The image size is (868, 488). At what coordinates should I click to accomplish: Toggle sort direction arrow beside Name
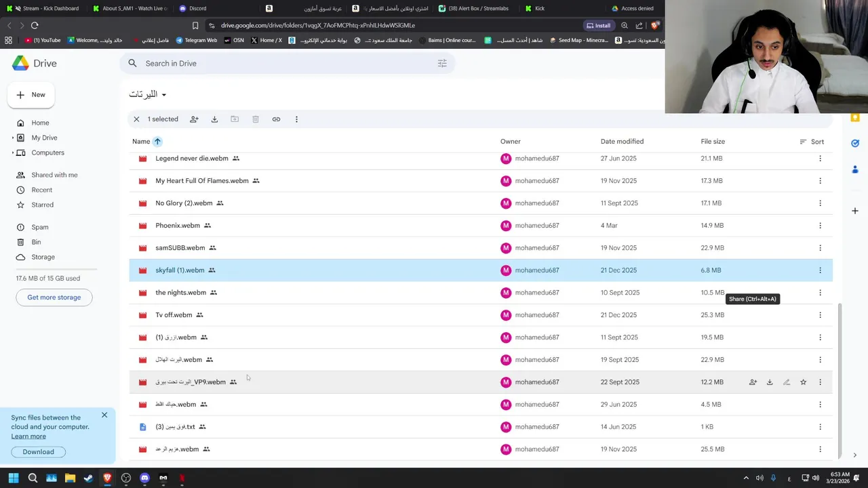click(157, 142)
